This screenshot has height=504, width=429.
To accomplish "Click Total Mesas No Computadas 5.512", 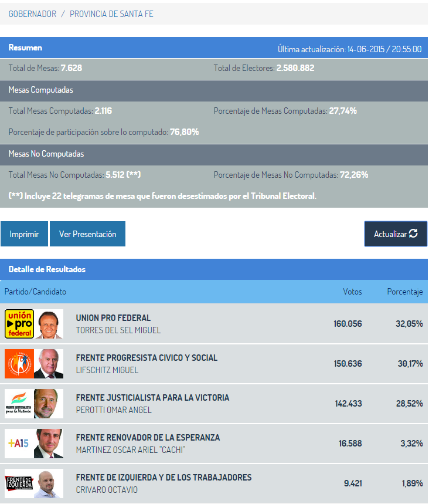I will 123,175.
